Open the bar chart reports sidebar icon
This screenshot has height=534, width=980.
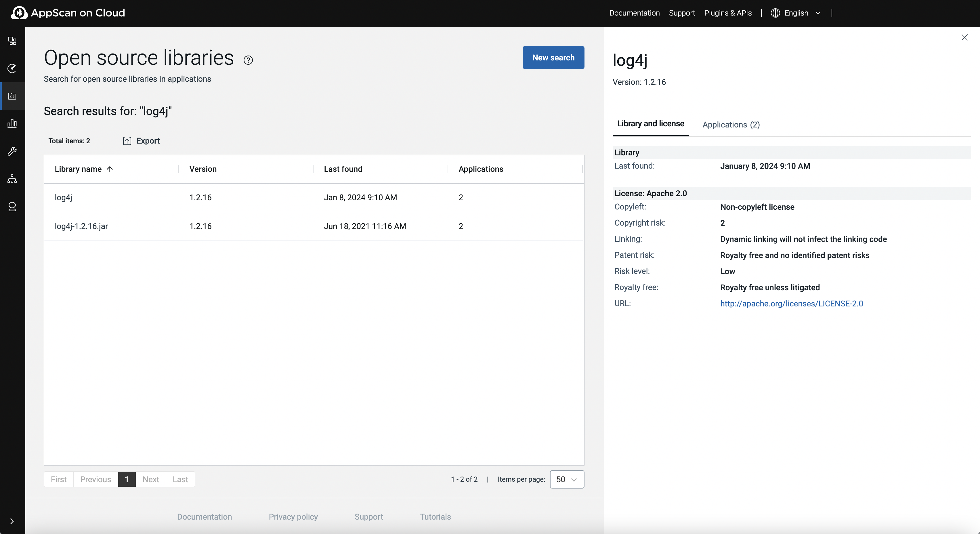point(12,123)
